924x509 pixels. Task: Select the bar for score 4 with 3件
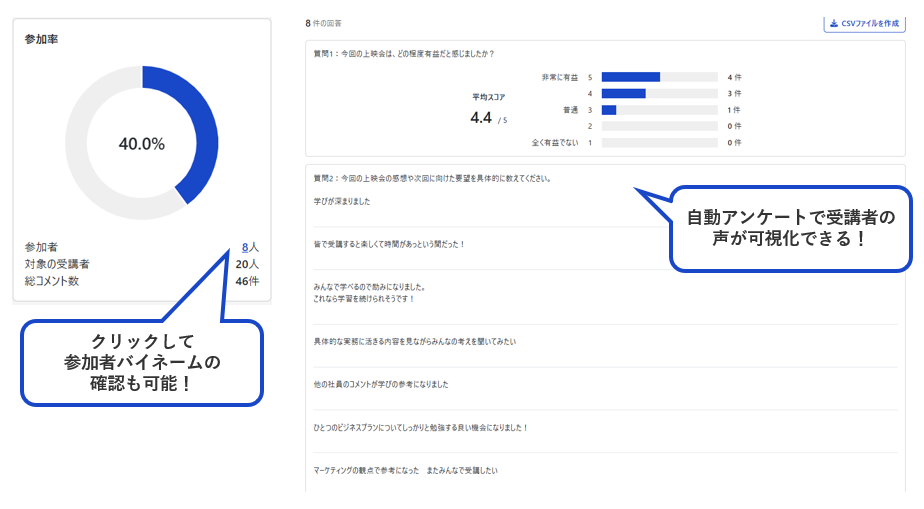click(x=623, y=93)
